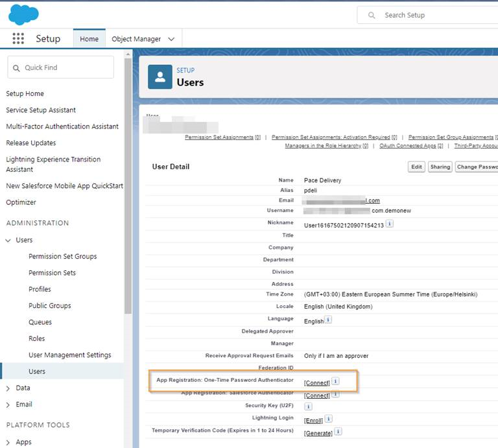Click info icon beside Lightning Login Enroll
Screen dimensions: 498x448
click(x=329, y=419)
